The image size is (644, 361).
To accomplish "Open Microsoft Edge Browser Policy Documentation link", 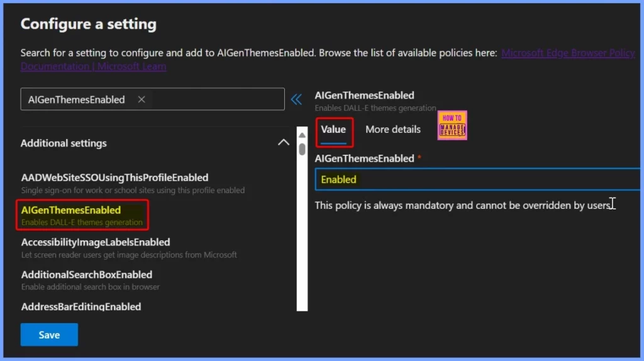I will 568,53.
